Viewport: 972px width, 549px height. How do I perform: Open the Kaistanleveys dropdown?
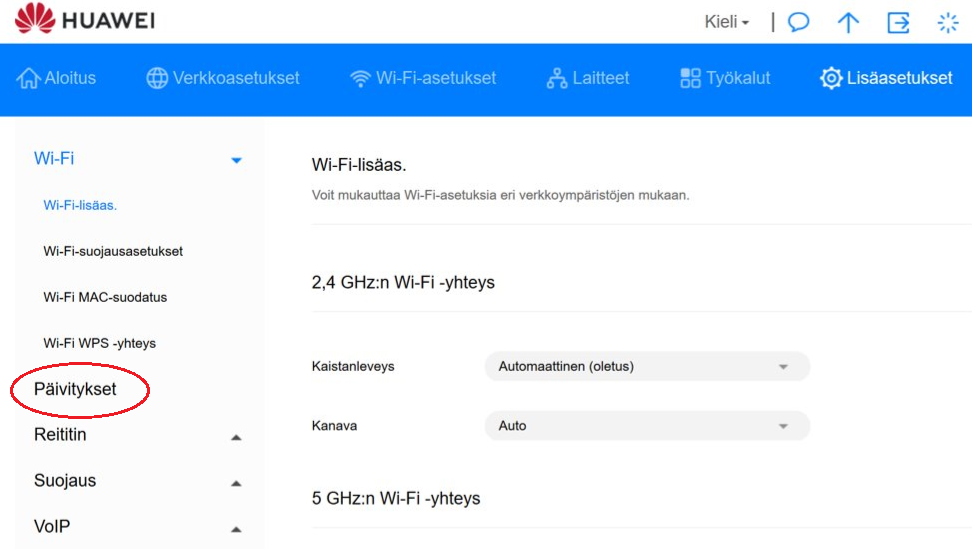tap(647, 366)
